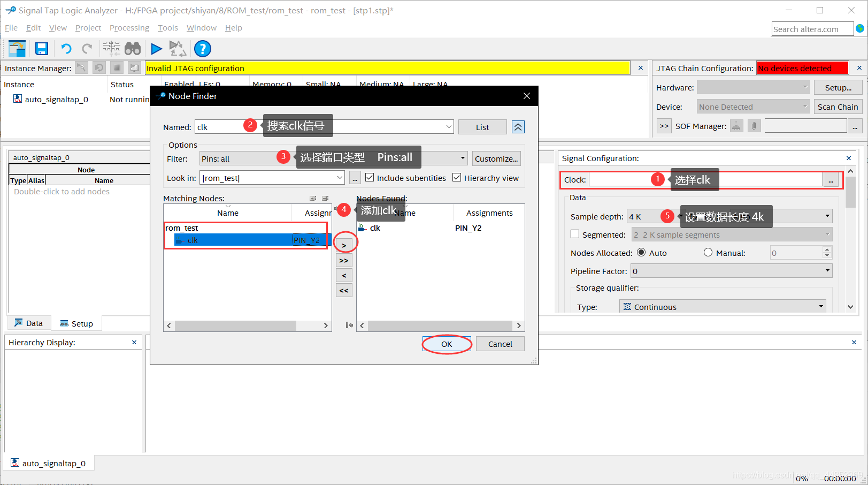Click the globe icon beside search box
This screenshot has width=868, height=485.
pyautogui.click(x=860, y=28)
